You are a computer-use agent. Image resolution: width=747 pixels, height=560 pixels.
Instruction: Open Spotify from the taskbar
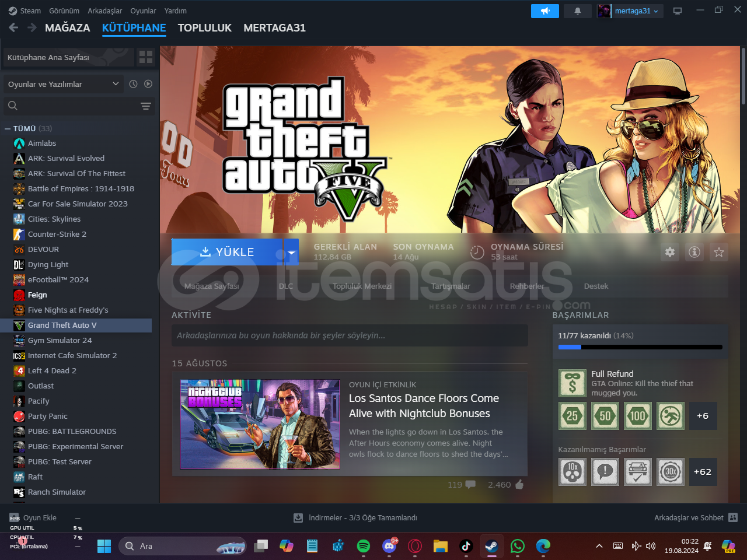click(x=363, y=546)
